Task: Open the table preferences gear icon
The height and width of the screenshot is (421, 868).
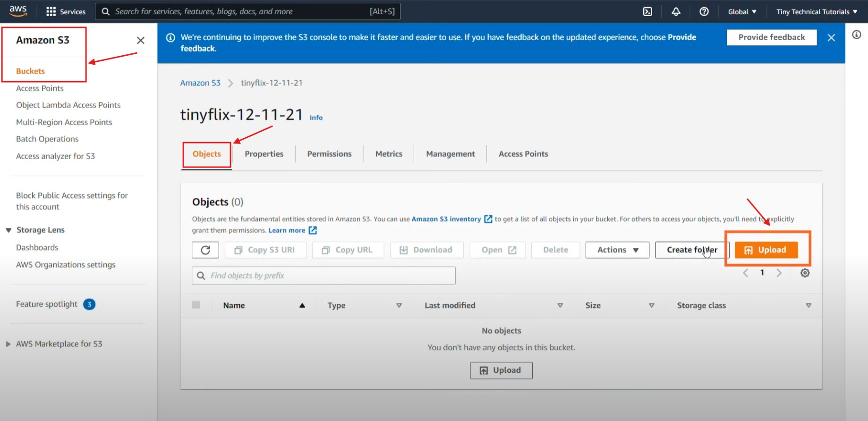Action: point(805,273)
